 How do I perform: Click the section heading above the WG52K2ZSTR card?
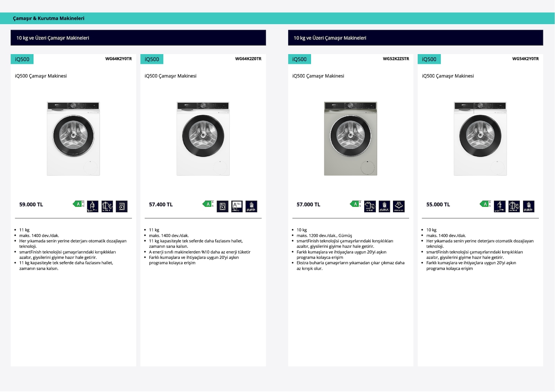point(416,38)
